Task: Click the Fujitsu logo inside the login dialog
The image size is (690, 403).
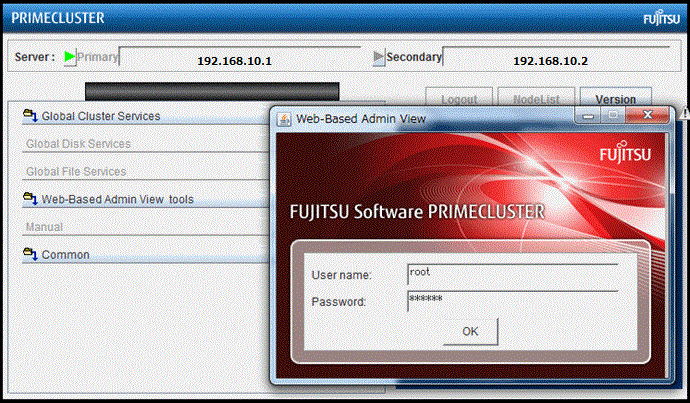Action: (625, 155)
